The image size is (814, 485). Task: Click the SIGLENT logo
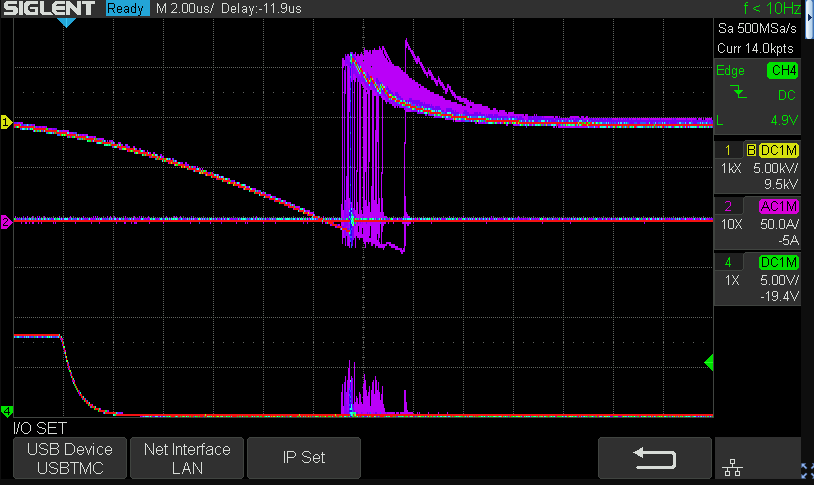(x=49, y=8)
